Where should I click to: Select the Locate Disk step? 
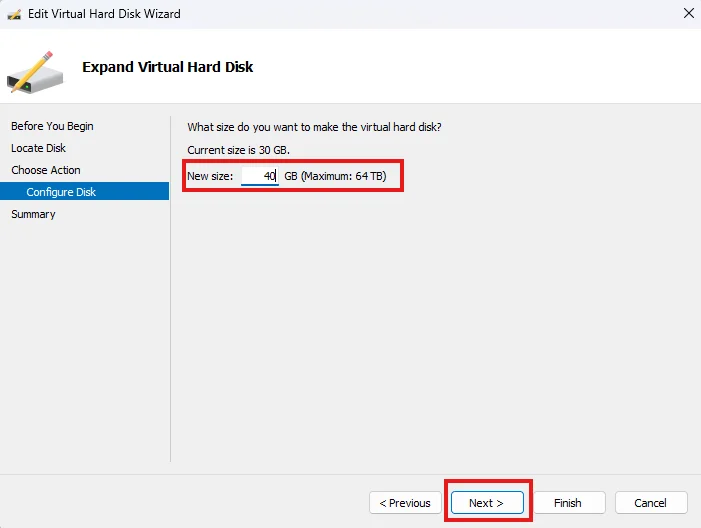coord(38,148)
